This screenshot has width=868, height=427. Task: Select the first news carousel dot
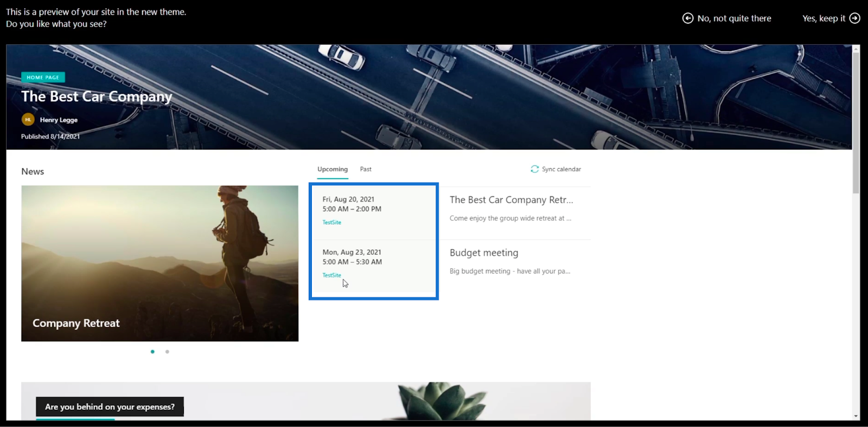click(x=152, y=352)
